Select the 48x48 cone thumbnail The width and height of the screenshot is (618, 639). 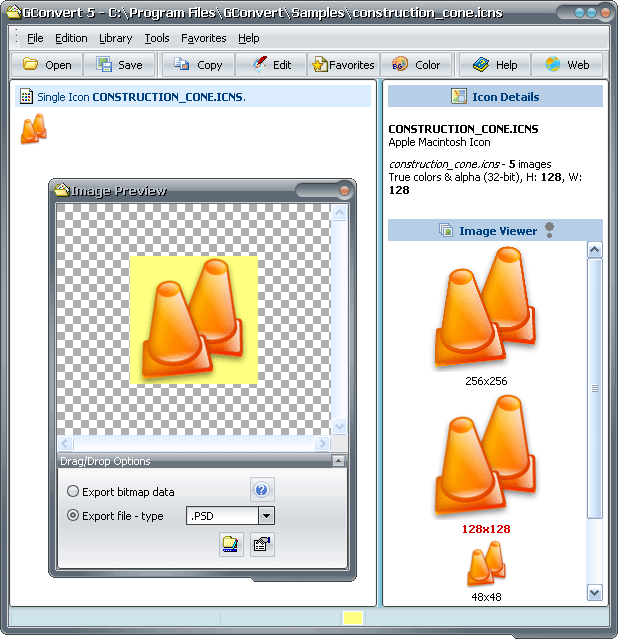pos(486,563)
